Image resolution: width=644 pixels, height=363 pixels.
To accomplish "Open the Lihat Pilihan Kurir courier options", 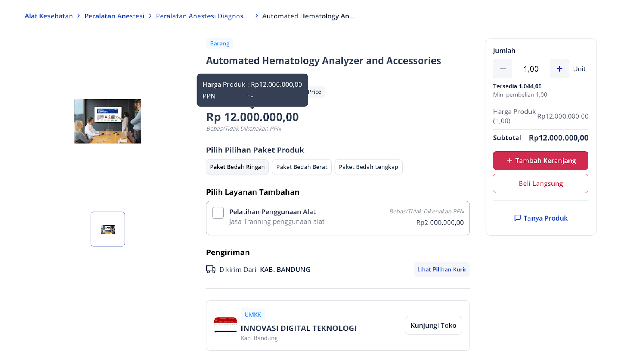I will coord(442,269).
